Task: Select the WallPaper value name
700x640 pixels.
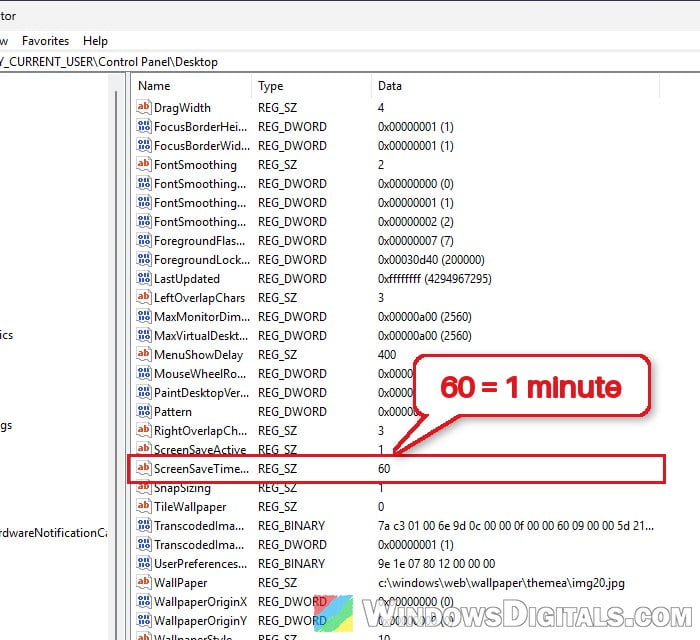Action: coord(180,583)
